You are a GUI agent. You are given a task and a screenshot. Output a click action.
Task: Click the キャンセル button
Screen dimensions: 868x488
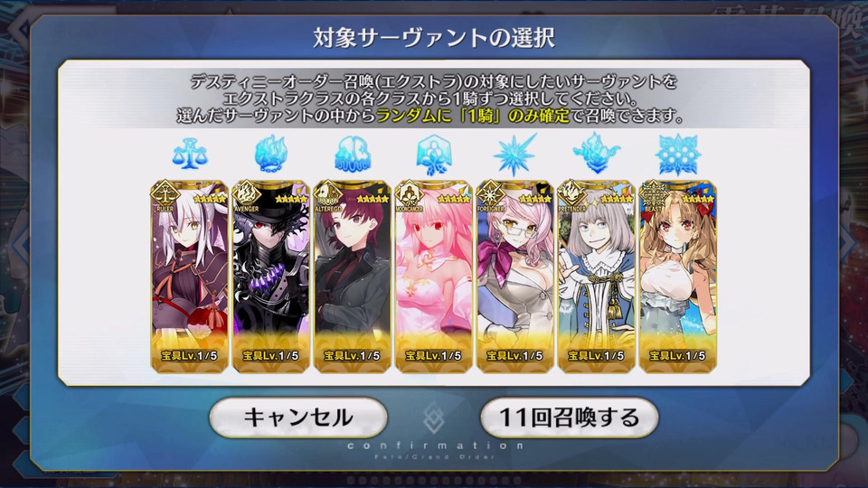(297, 418)
